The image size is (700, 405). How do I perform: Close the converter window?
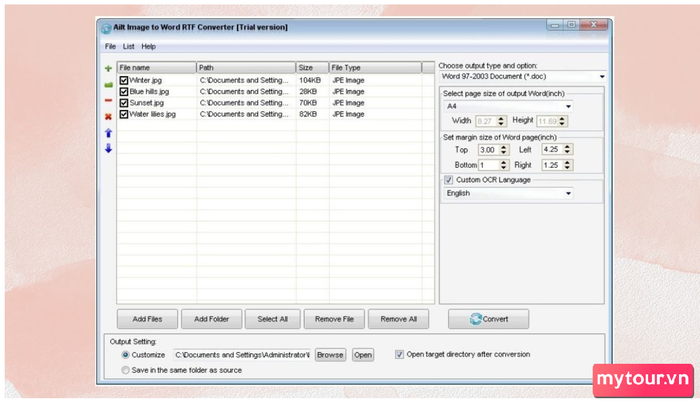pyautogui.click(x=593, y=25)
